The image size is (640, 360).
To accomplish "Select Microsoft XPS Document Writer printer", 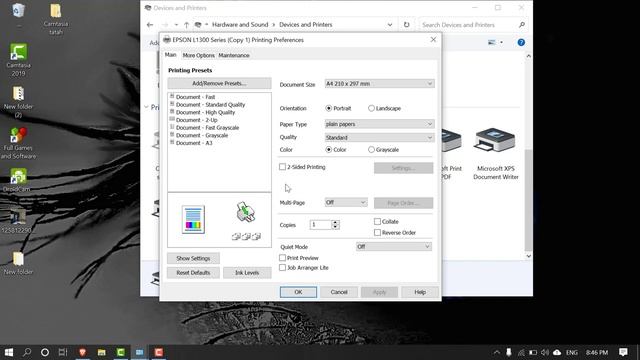I will click(x=496, y=153).
